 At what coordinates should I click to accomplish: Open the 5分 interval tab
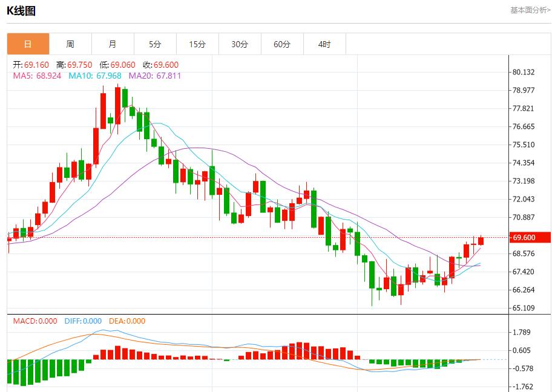(155, 44)
